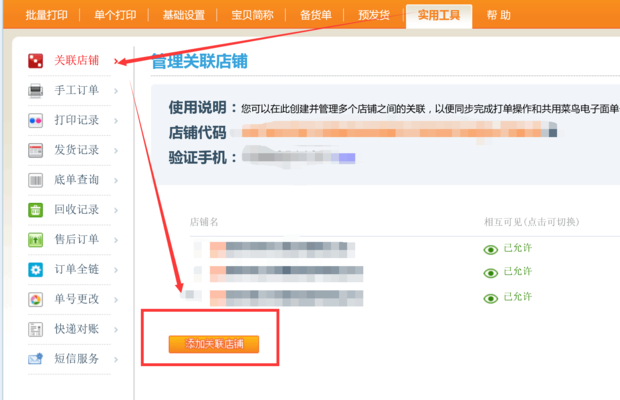
Task: Open the 售后订单 sidebar link
Action: (x=77, y=240)
